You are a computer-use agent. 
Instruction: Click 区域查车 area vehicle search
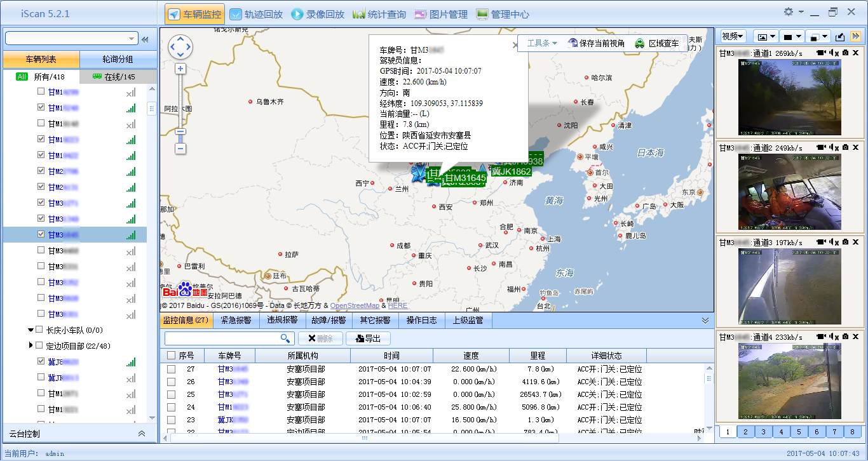coord(657,43)
